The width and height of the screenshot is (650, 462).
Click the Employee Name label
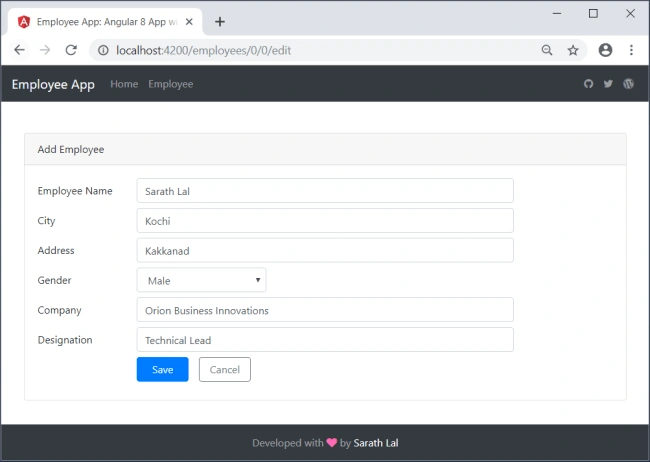pos(75,191)
